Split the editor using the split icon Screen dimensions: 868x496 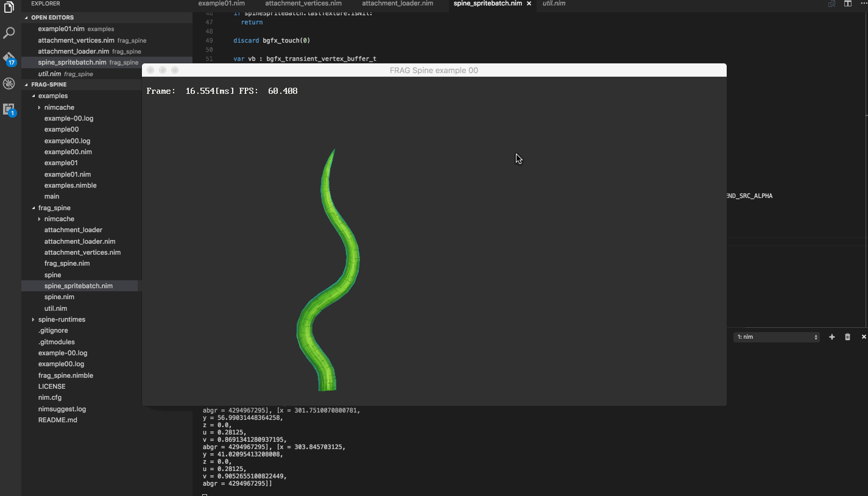click(847, 4)
